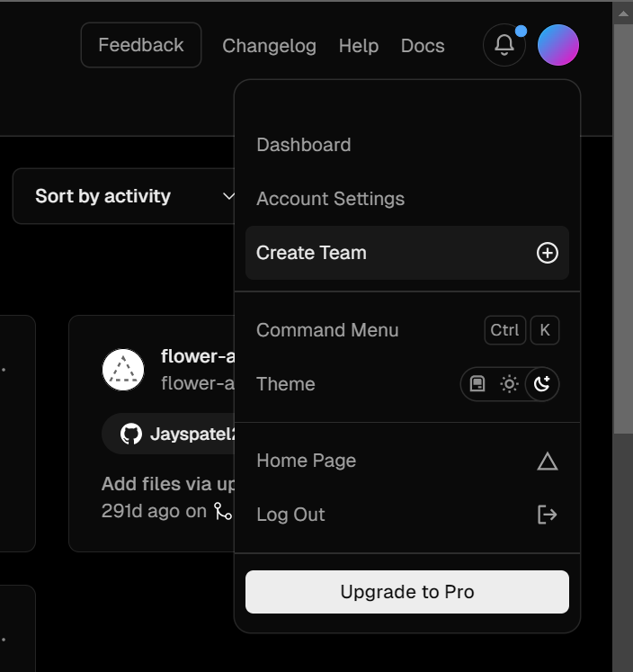This screenshot has width=633, height=672.
Task: Click the Upgrade to Pro button
Action: [407, 592]
